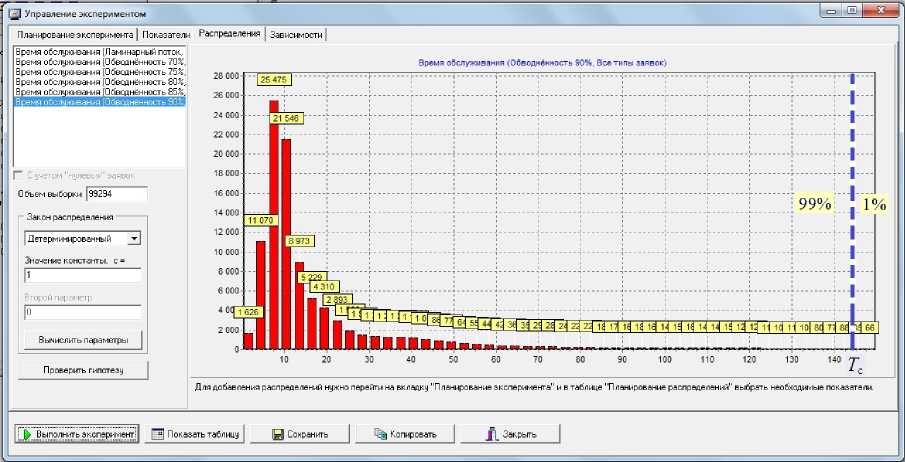
Task: Click the exit door icon on 'Закрыть'
Action: [490, 435]
